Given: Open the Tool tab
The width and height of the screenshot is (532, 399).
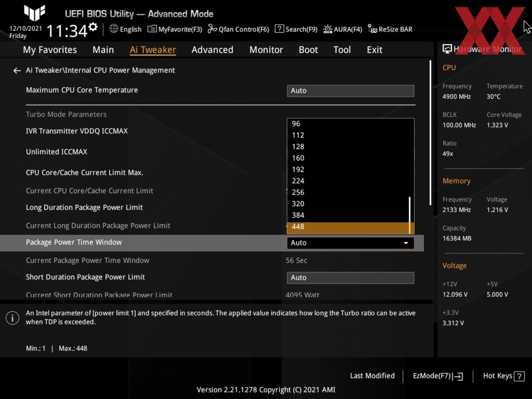Looking at the screenshot, I should [342, 50].
